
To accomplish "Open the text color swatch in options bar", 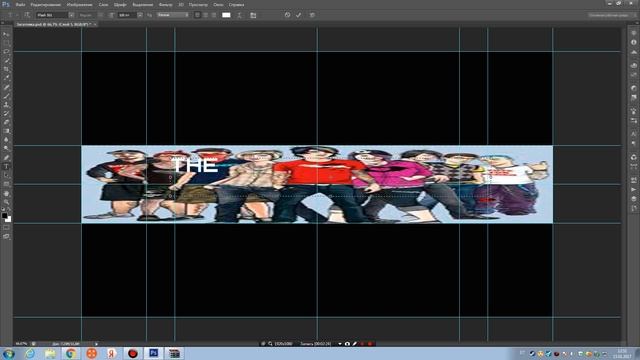I will point(226,15).
